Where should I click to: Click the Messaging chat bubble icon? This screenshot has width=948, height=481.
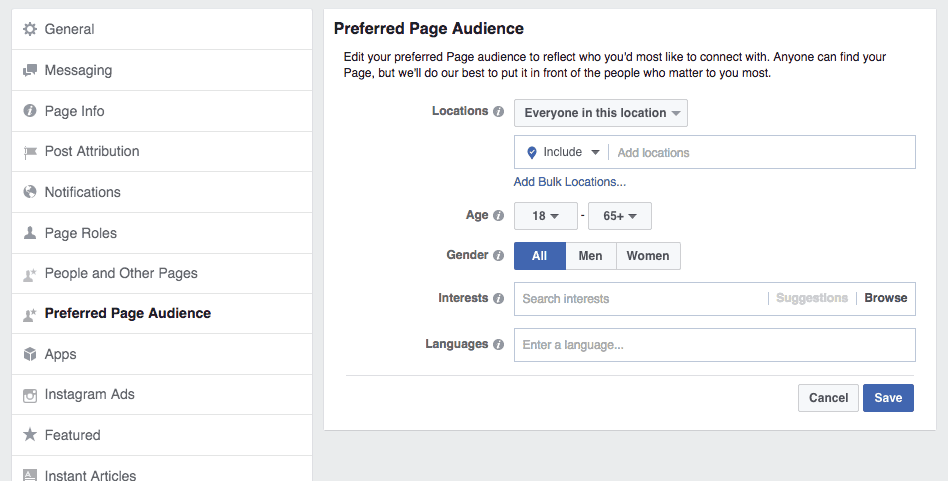coord(30,71)
